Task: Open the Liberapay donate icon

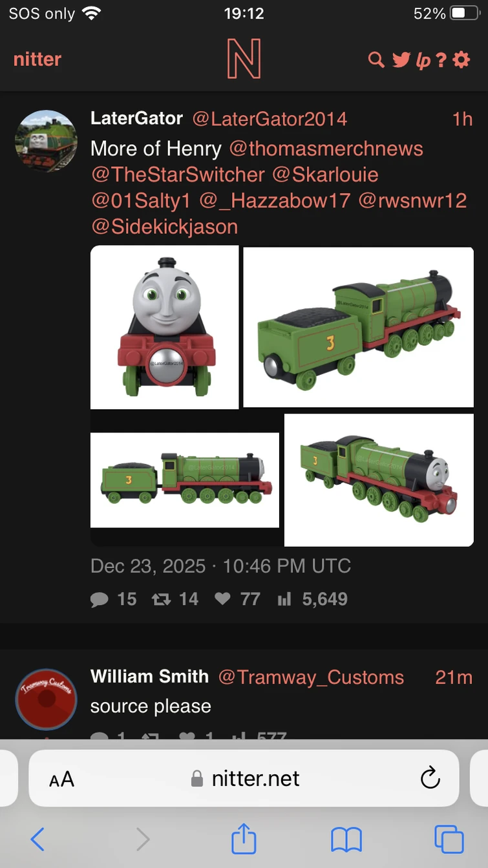Action: coord(423,61)
